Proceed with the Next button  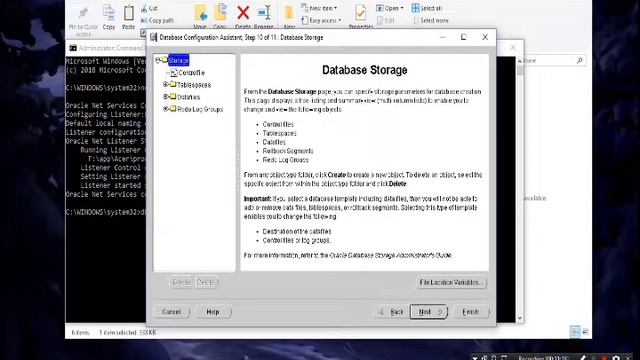click(x=429, y=312)
